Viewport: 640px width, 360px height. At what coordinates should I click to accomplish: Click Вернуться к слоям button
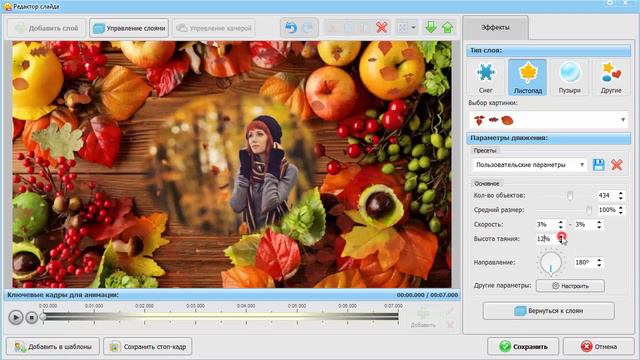[x=549, y=311]
